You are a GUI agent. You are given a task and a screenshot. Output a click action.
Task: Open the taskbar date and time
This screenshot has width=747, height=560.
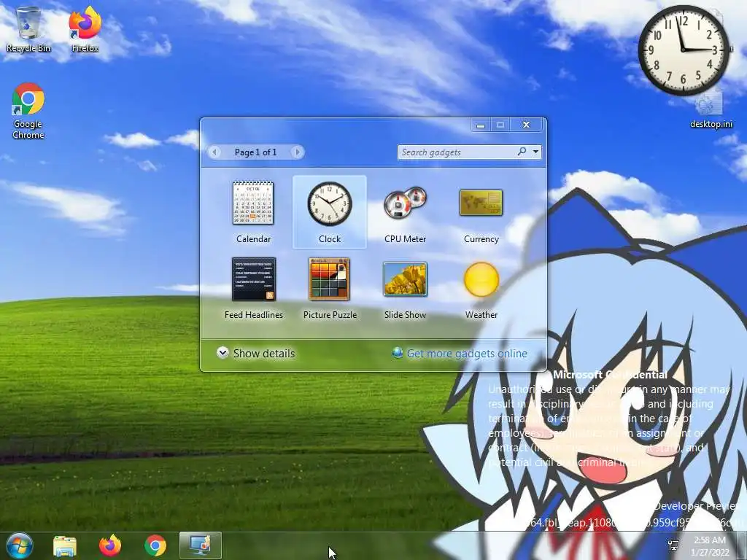coord(710,545)
